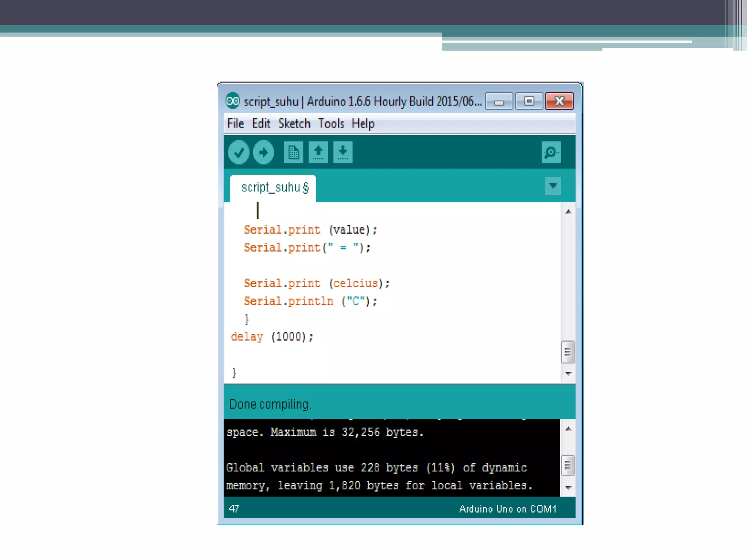Click the Verify checkmark icon
747x560 pixels.
pyautogui.click(x=239, y=152)
